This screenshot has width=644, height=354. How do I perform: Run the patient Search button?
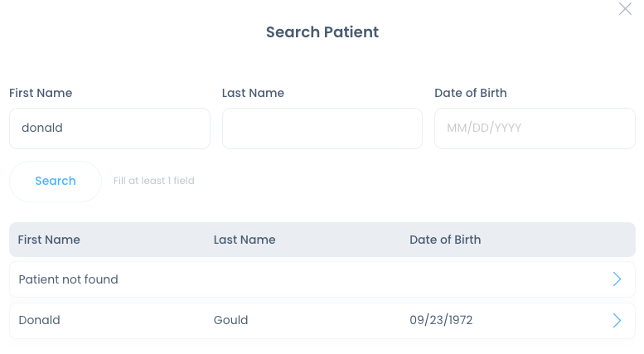tap(56, 181)
